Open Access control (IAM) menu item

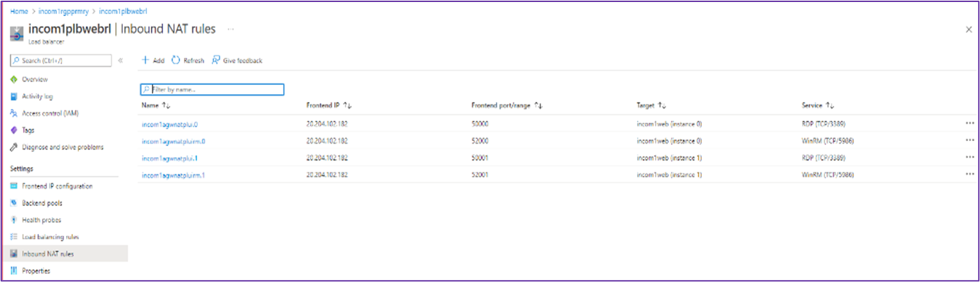(x=50, y=114)
